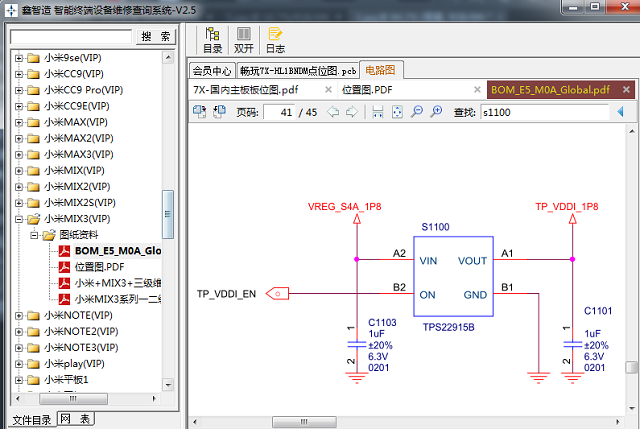Go to next page arrow

[x=351, y=111]
